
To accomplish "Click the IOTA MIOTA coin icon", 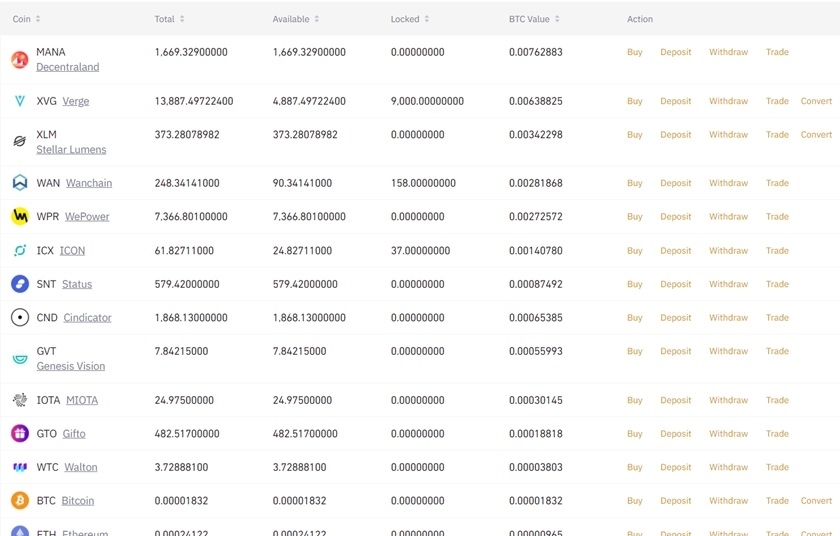I will tap(20, 400).
